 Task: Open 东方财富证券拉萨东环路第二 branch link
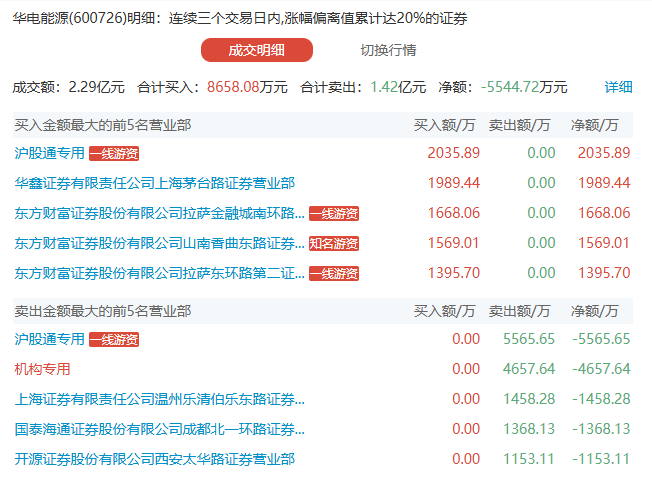pos(160,273)
